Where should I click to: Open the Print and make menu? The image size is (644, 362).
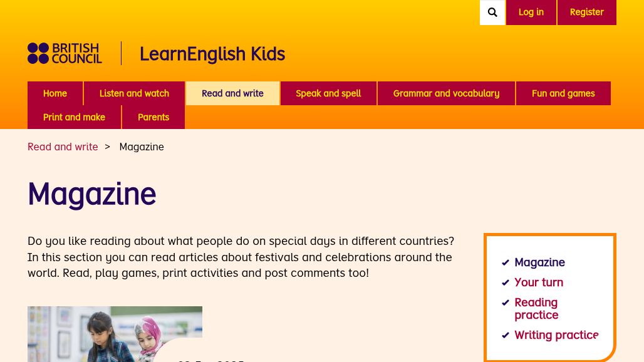point(75,117)
